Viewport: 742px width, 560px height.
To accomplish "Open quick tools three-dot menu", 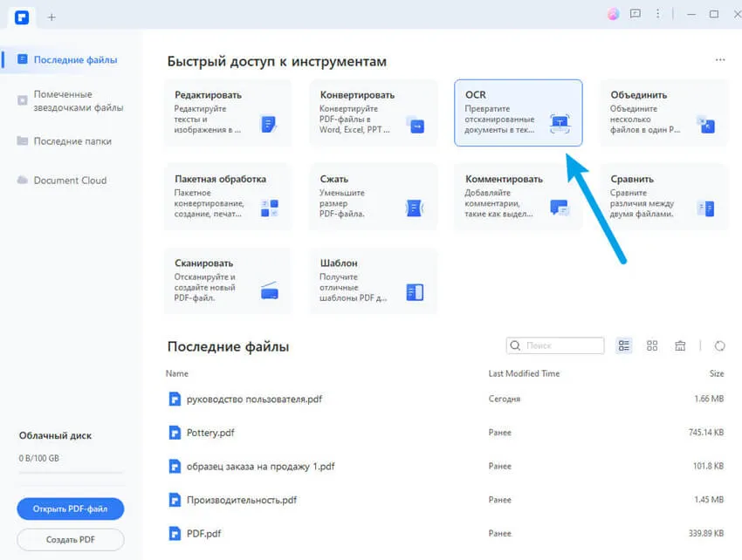I will pyautogui.click(x=719, y=60).
